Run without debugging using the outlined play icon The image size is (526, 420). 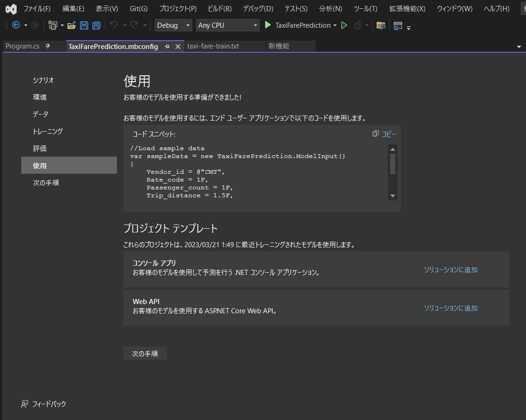point(344,25)
